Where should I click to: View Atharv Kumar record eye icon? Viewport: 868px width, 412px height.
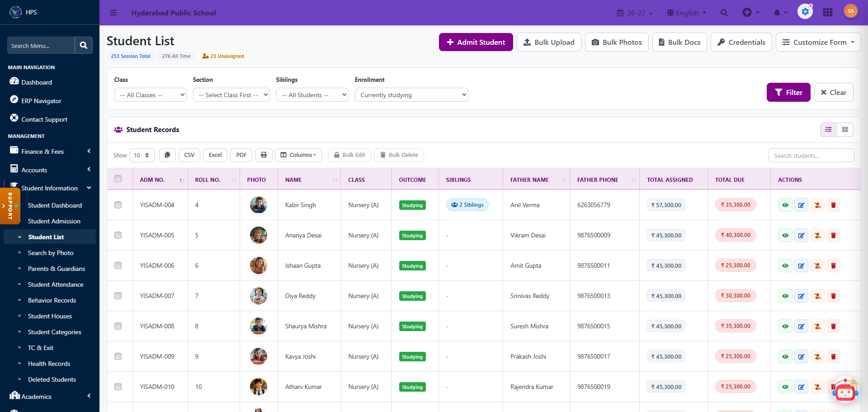(x=785, y=387)
